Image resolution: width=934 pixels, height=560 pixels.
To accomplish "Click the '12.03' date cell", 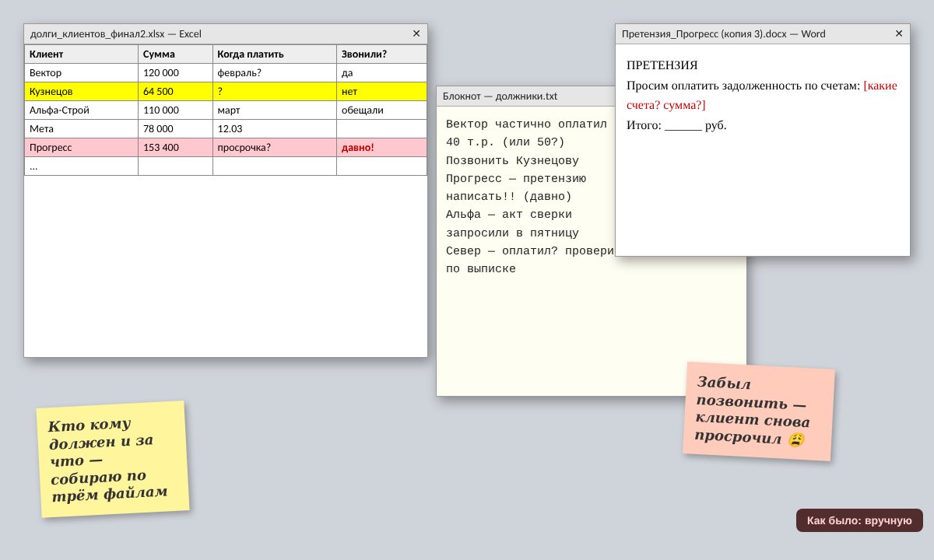I will [275, 129].
